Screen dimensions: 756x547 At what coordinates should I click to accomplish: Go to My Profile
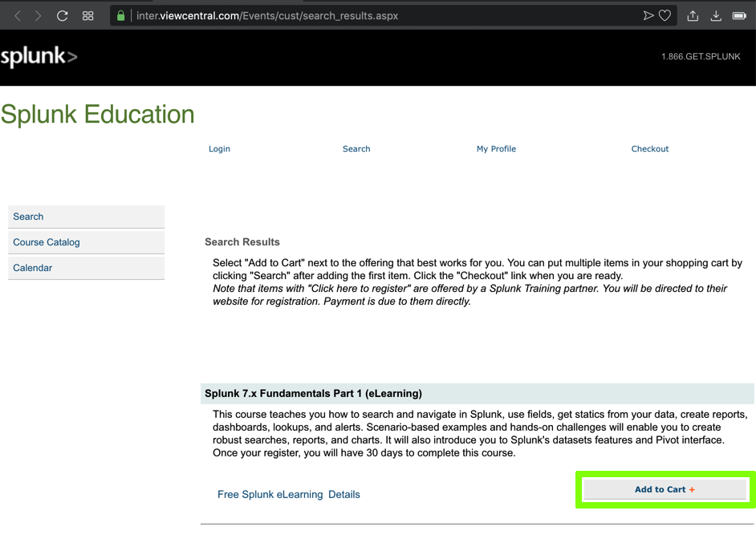pos(496,149)
